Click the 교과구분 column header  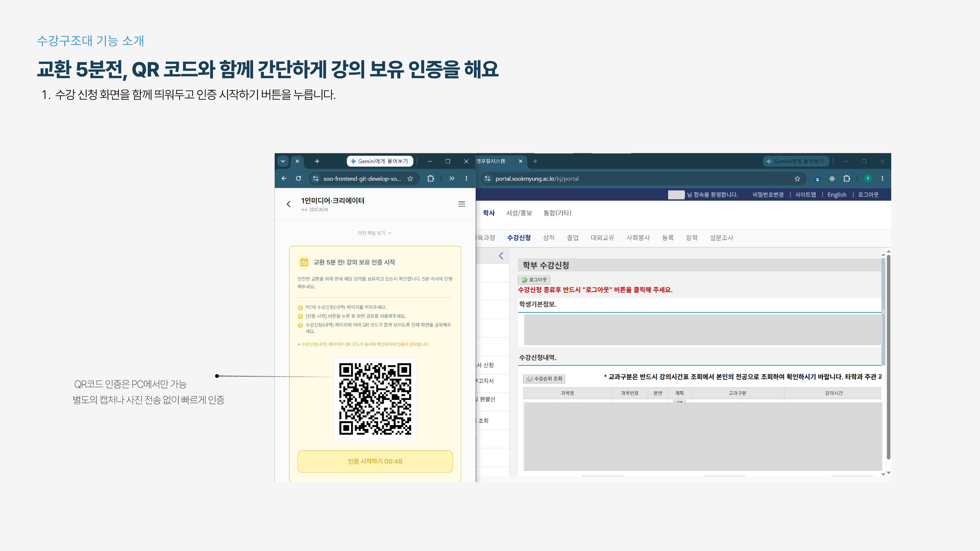(737, 393)
